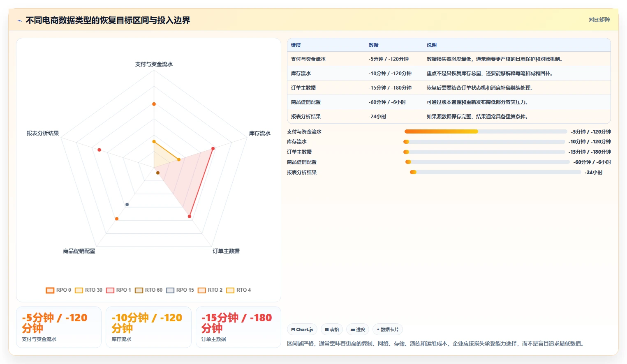627x364 pixels.
Task: Click the description starting 数据损失容忍度最低
Action: [494, 59]
